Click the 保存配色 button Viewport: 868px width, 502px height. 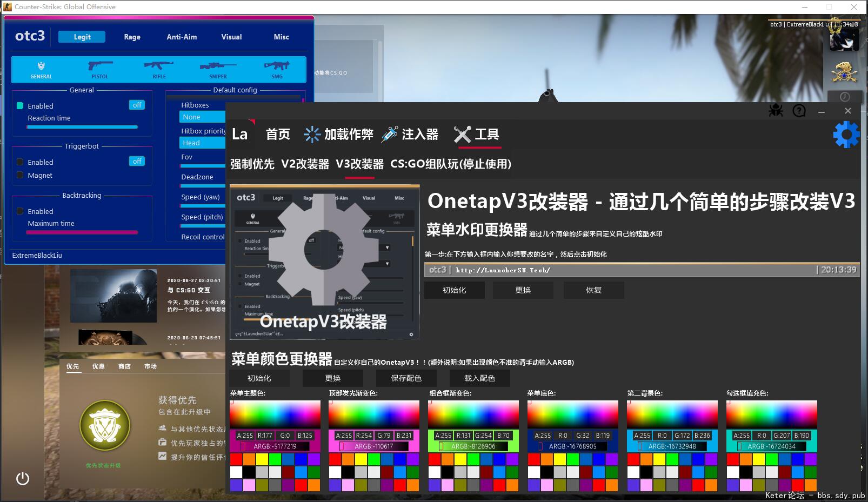pyautogui.click(x=406, y=378)
